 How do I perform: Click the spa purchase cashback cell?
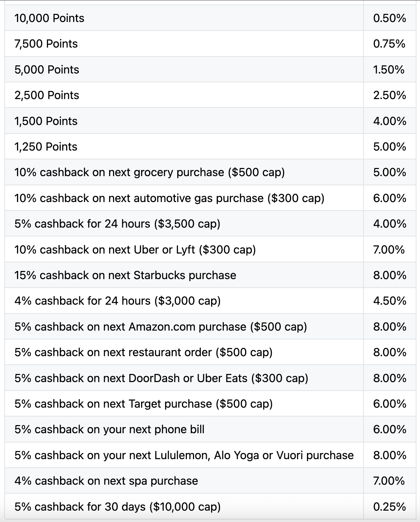tap(106, 481)
